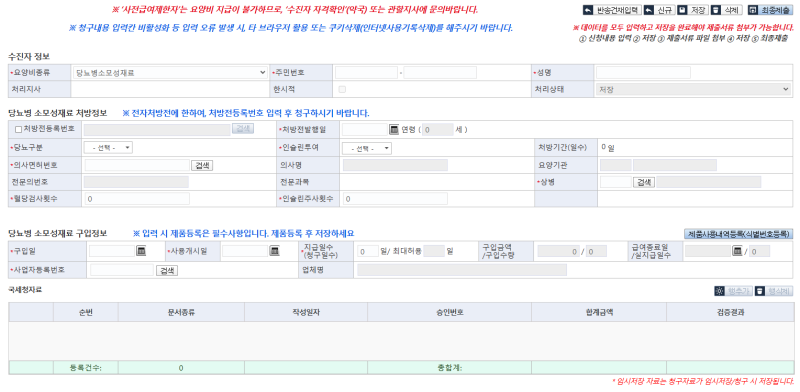Open the calendar icon for 처방전발행일
Viewport: 800px width, 392px height.
click(x=394, y=130)
